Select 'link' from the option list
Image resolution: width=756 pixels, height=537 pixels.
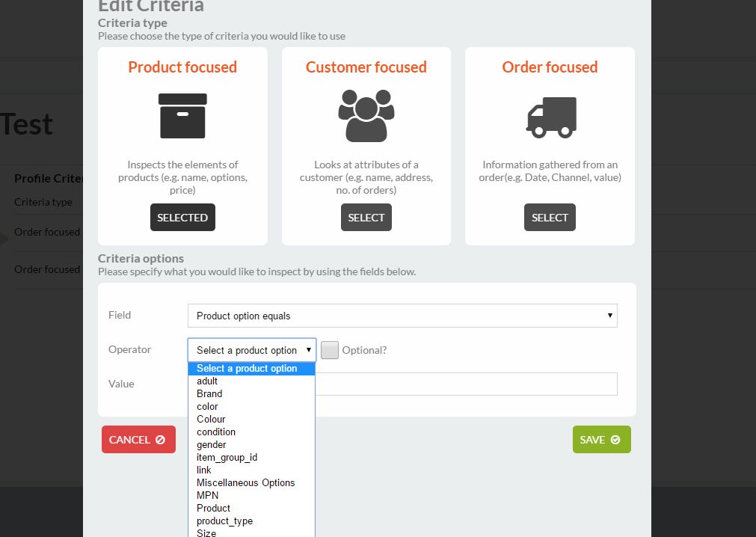(x=252, y=470)
